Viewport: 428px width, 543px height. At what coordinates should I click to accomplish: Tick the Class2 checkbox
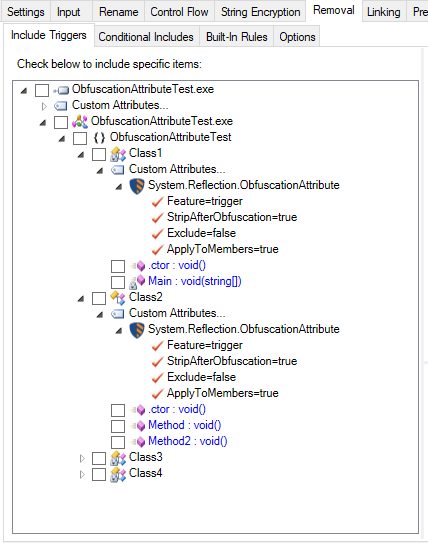(x=99, y=298)
